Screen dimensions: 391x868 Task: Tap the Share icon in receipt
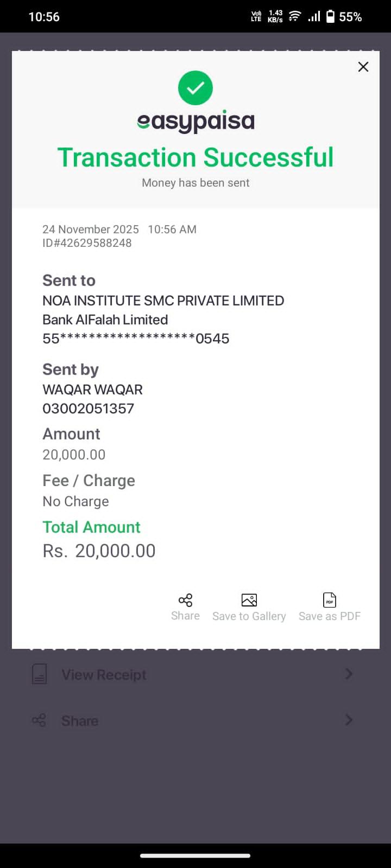pyautogui.click(x=185, y=600)
